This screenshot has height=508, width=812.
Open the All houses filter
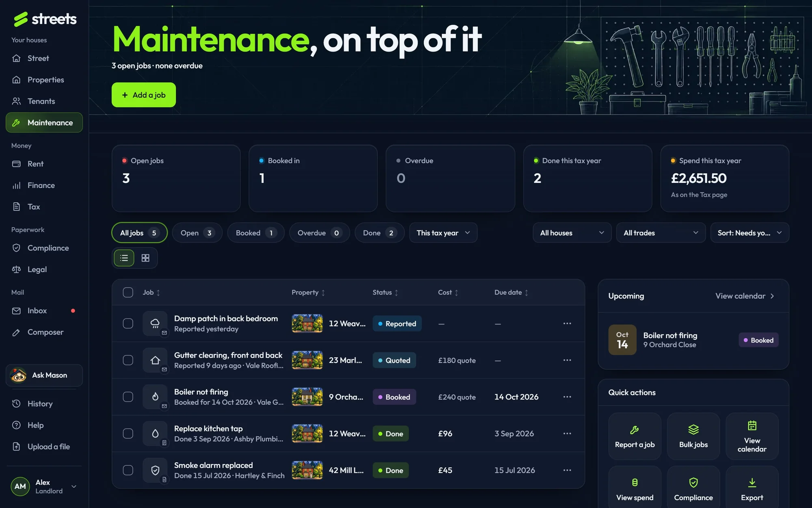coord(572,233)
